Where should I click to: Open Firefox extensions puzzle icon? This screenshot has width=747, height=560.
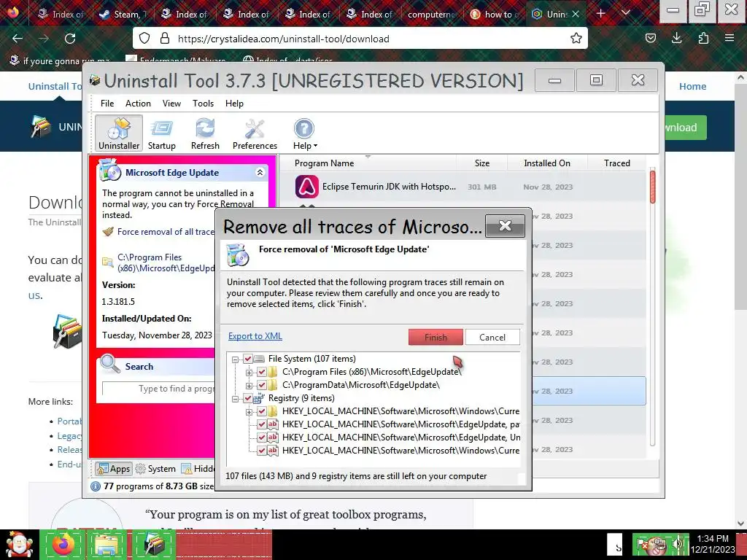click(x=703, y=39)
